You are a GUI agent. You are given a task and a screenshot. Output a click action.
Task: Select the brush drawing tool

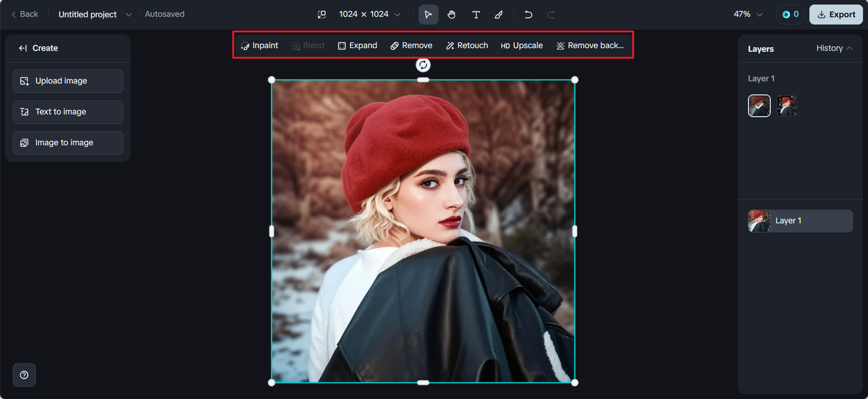pos(498,14)
